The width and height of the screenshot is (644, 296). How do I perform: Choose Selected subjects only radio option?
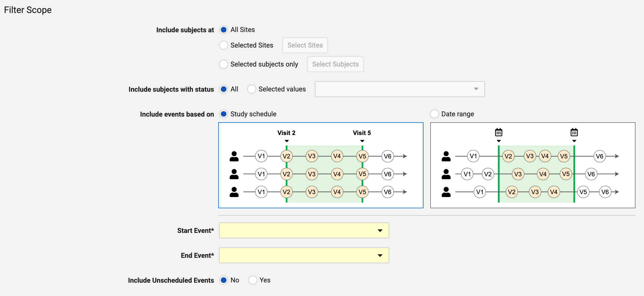coord(224,64)
